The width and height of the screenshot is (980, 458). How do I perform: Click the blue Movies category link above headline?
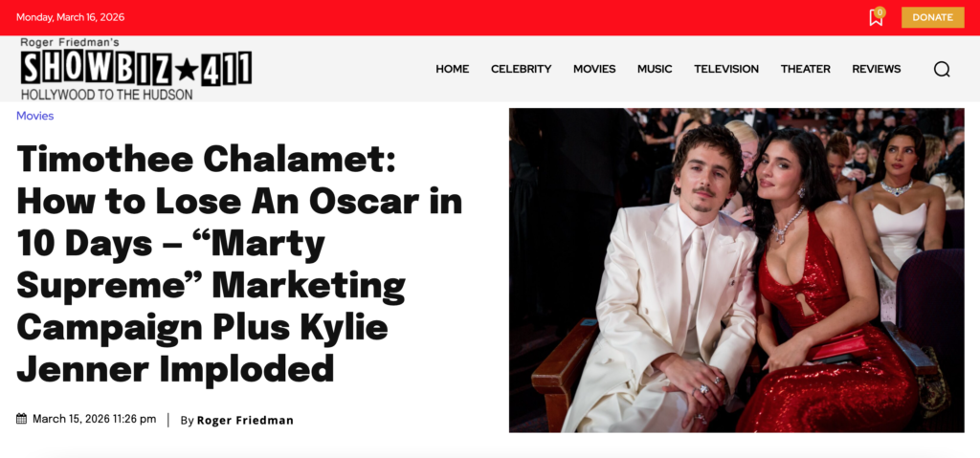(35, 116)
